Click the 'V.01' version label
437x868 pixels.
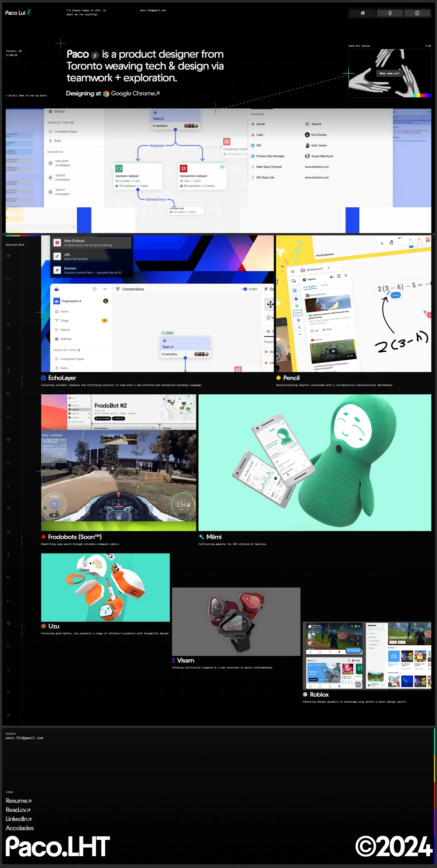(x=428, y=46)
